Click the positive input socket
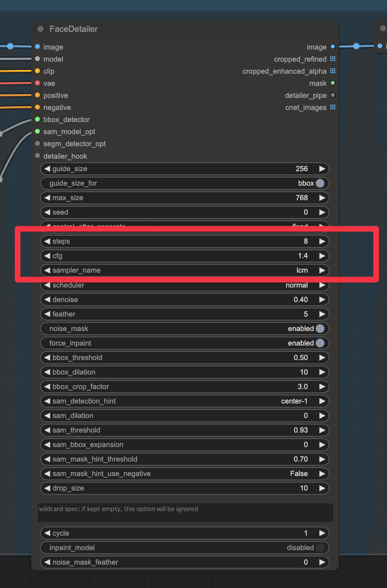 pos(37,95)
